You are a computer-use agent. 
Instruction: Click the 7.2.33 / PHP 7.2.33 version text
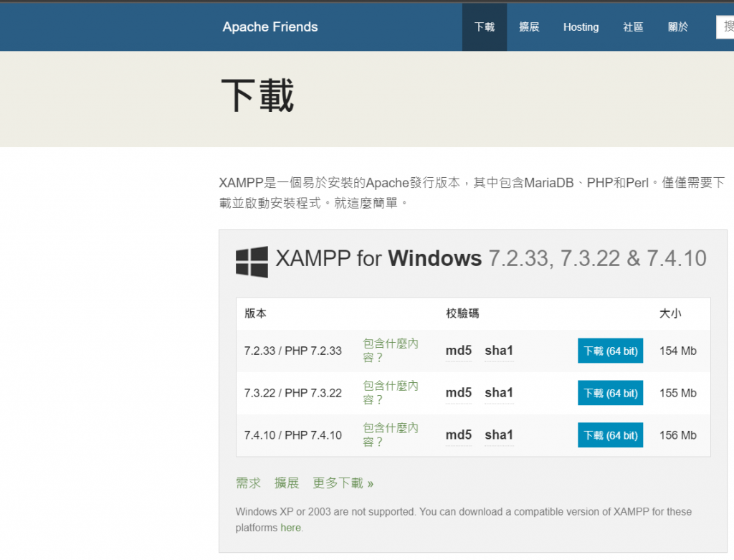(x=293, y=351)
